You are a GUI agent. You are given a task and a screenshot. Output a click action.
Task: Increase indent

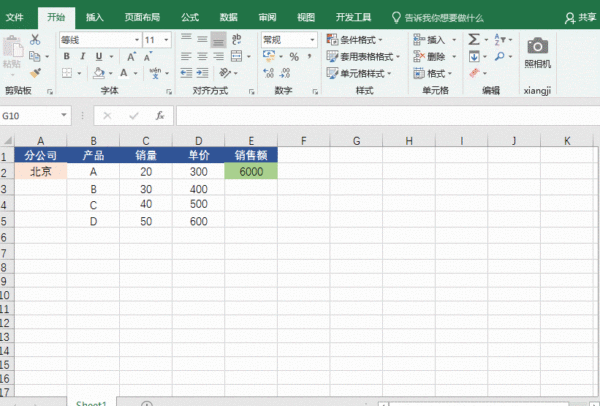point(202,73)
